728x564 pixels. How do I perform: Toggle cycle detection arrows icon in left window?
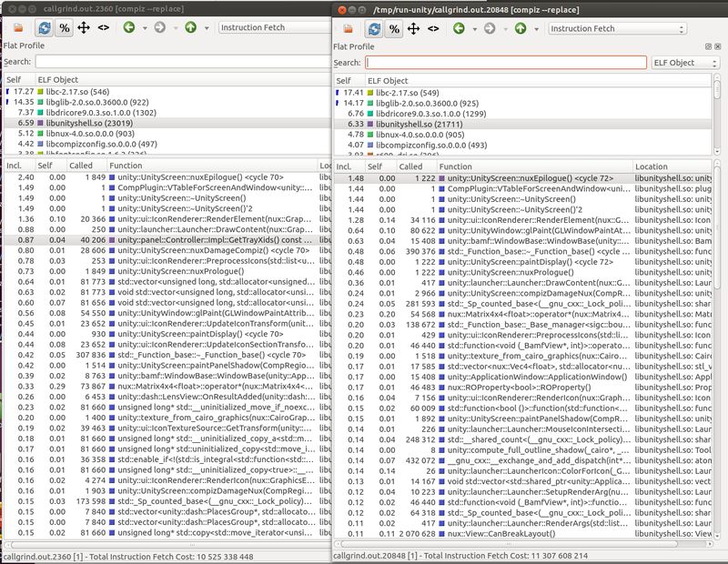pos(84,28)
